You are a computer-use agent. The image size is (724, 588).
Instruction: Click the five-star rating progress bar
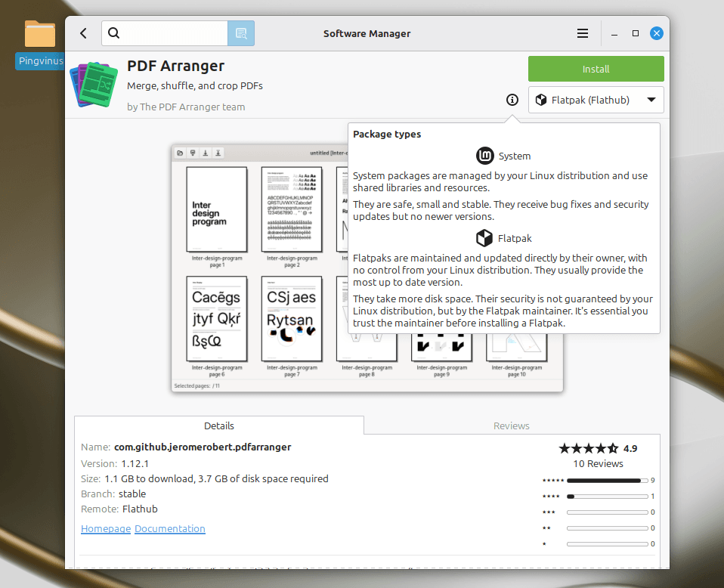(607, 481)
